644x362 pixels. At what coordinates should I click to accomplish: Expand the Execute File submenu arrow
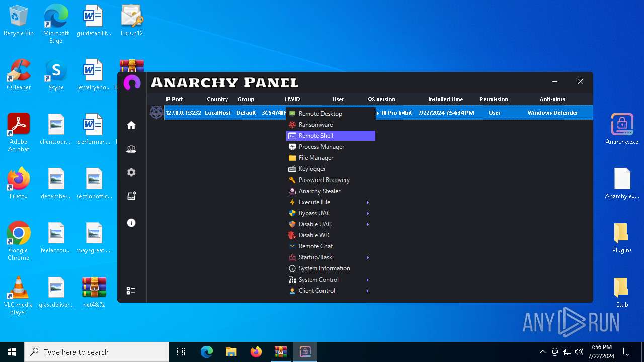click(368, 202)
